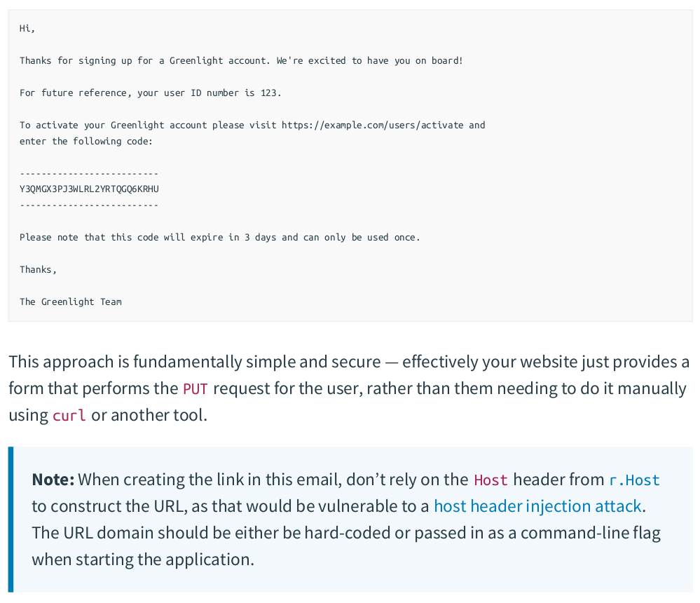Click the Thanks for signing up line
Image resolution: width=700 pixels, height=603 pixels.
(x=241, y=60)
